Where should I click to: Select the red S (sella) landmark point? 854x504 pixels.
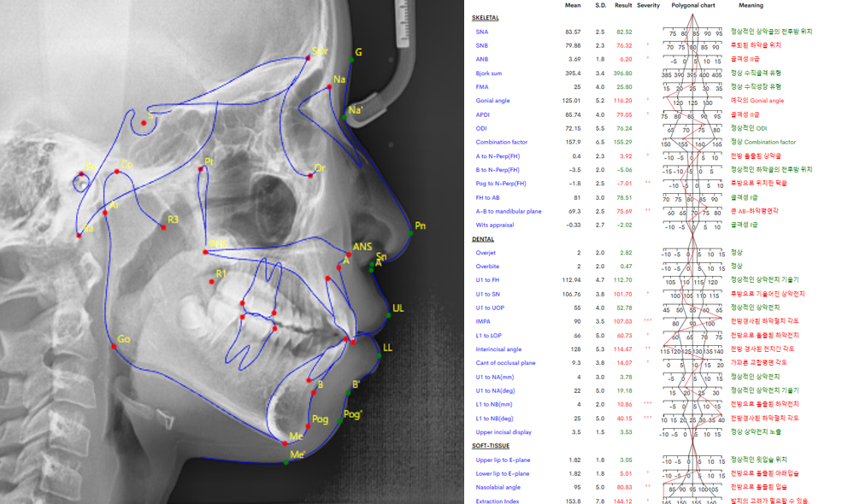click(144, 123)
